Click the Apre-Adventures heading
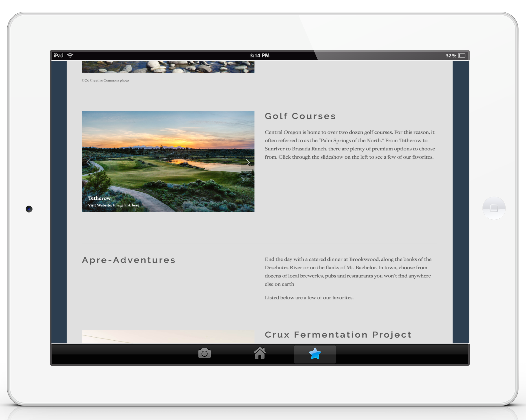 tap(129, 260)
